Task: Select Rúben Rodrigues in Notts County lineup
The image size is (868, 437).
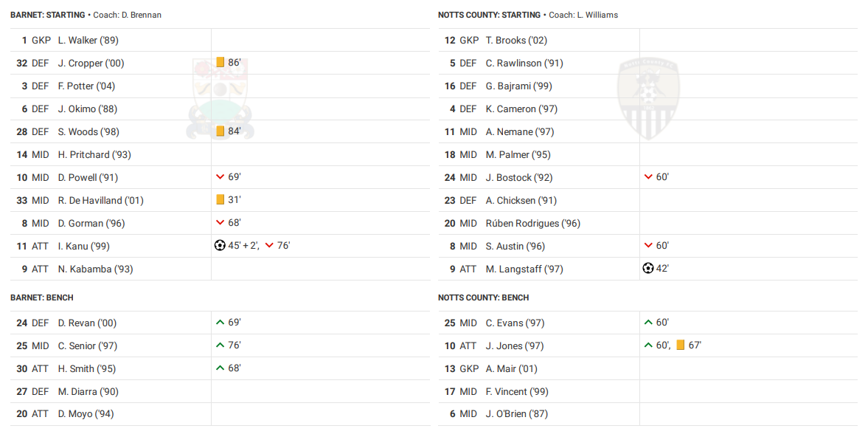Action: click(532, 224)
